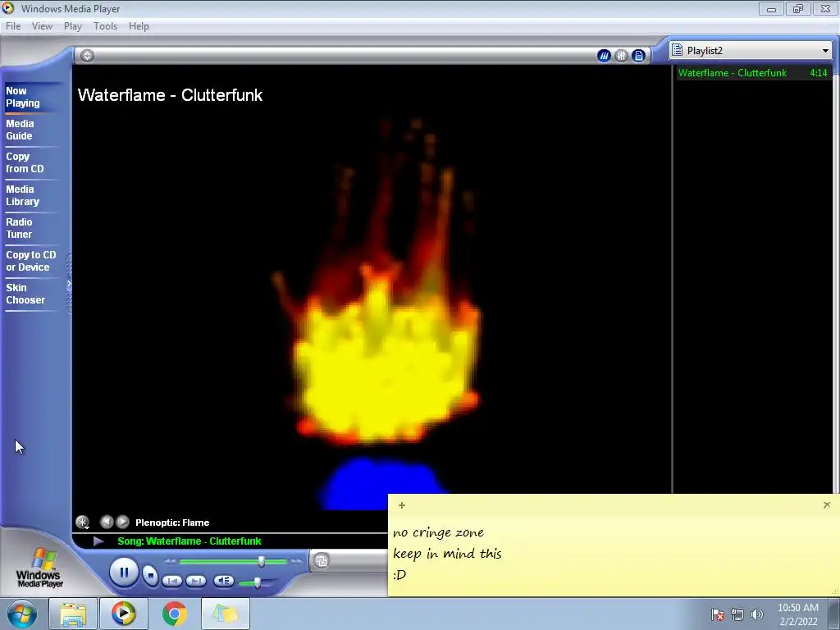Open the Media Library tab
Screen dimensions: 840x630
[x=22, y=195]
